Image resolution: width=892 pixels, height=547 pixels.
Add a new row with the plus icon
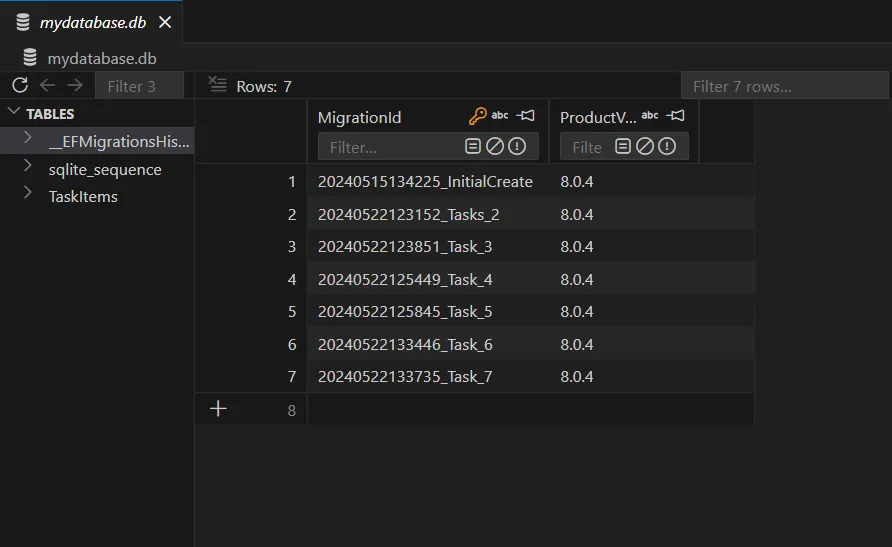tap(218, 408)
